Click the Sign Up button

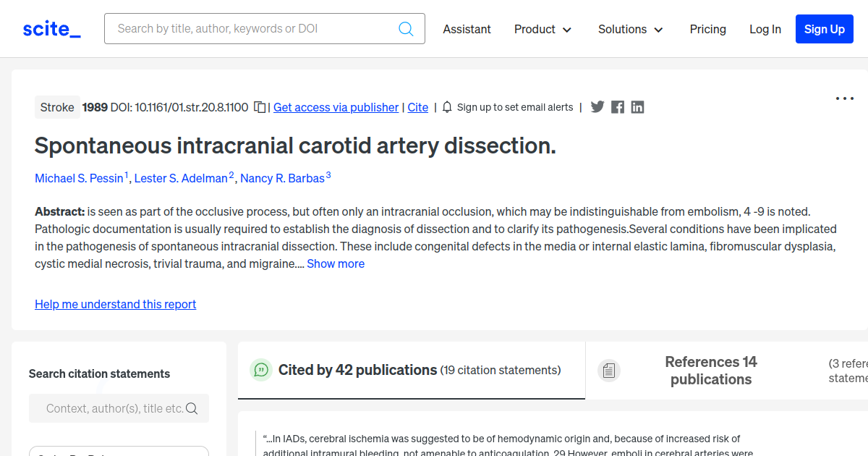pos(825,29)
